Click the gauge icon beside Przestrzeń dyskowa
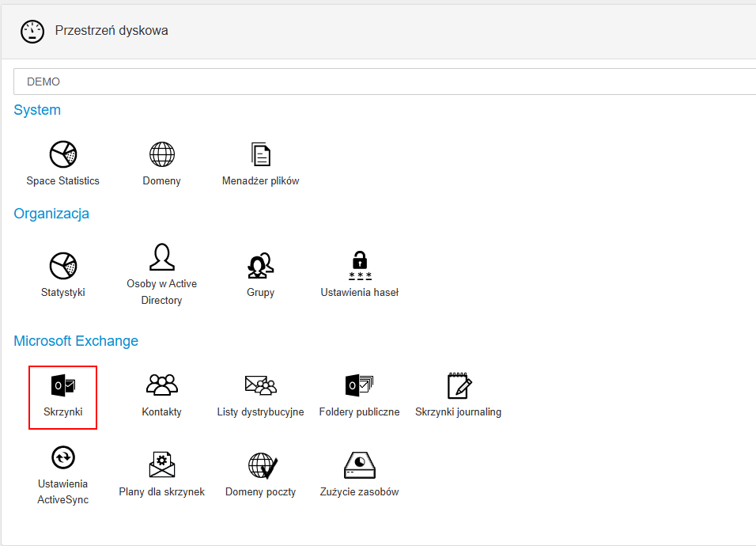756x546 pixels. (x=32, y=32)
